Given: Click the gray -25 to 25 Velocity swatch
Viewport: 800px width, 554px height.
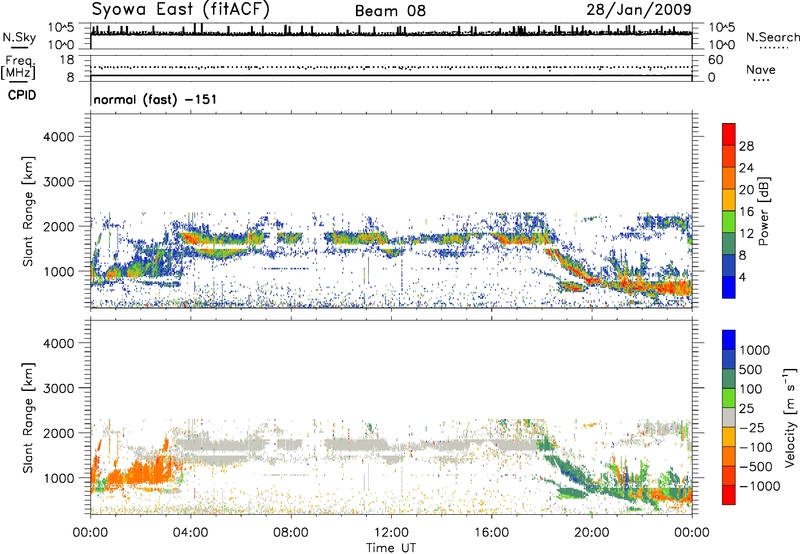Looking at the screenshot, I should (x=729, y=417).
